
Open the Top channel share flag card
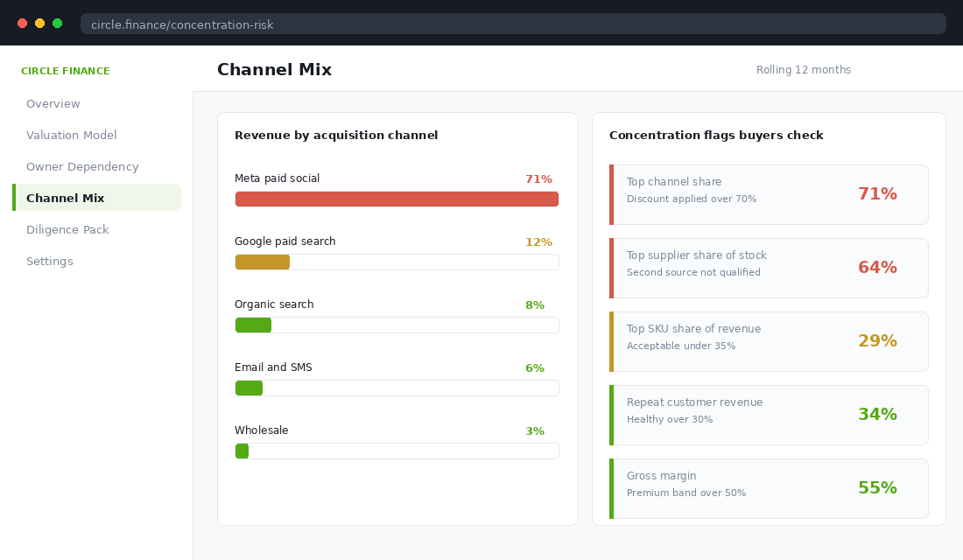click(x=769, y=194)
